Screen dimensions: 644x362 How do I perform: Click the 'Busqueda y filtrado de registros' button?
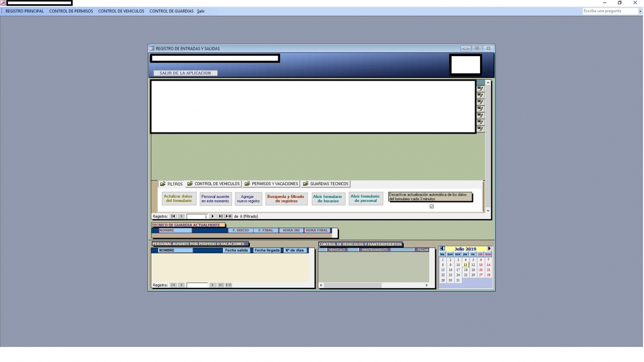[x=286, y=198]
